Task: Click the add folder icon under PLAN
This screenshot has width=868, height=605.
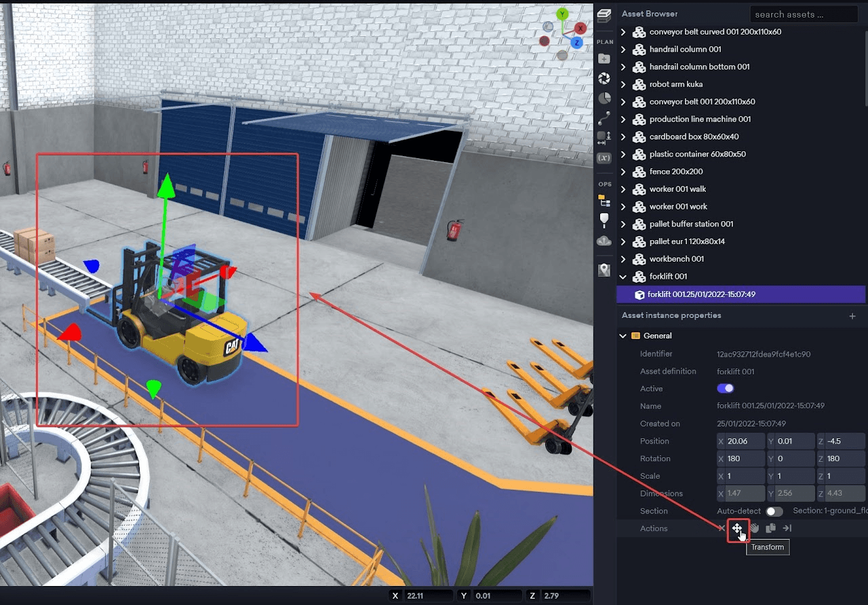Action: [x=604, y=59]
